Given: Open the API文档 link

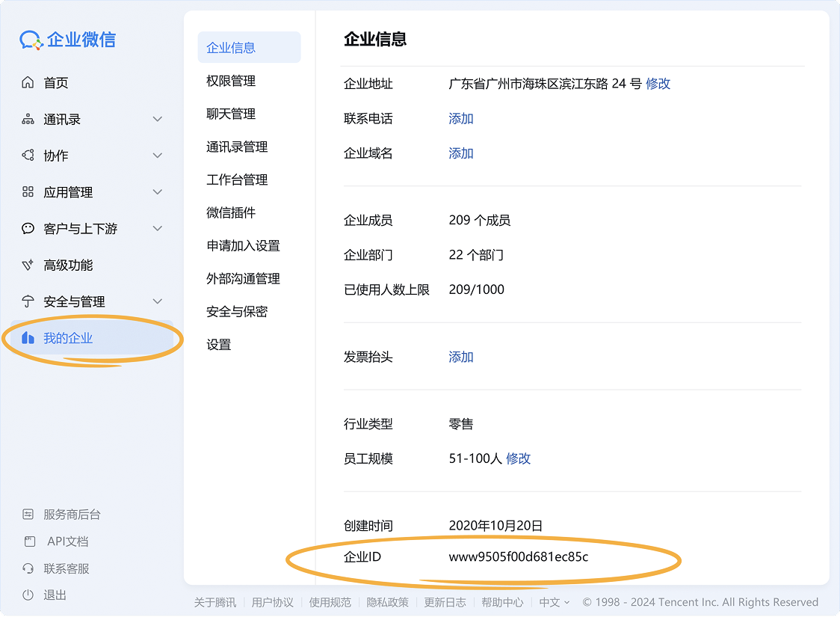Looking at the screenshot, I should coord(67,541).
